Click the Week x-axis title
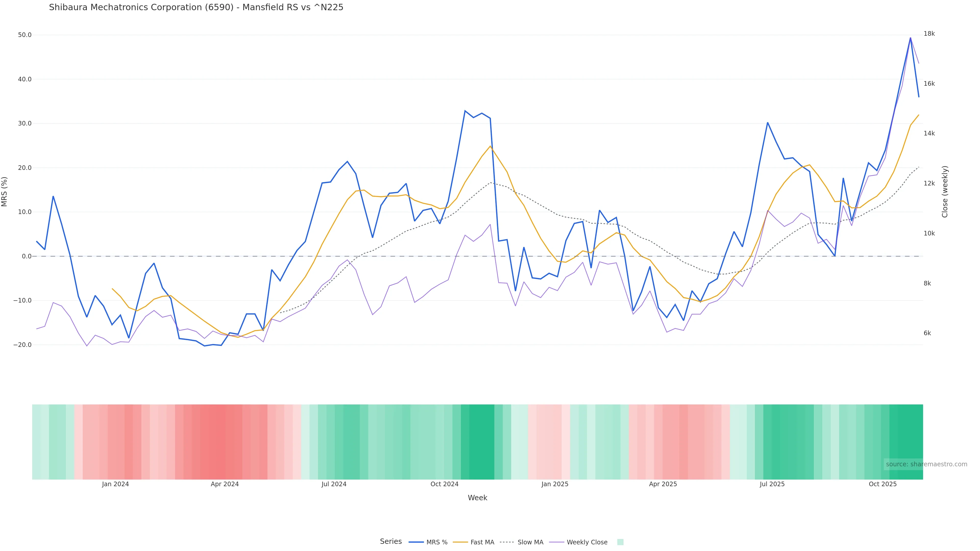980x551 pixels. [x=477, y=498]
